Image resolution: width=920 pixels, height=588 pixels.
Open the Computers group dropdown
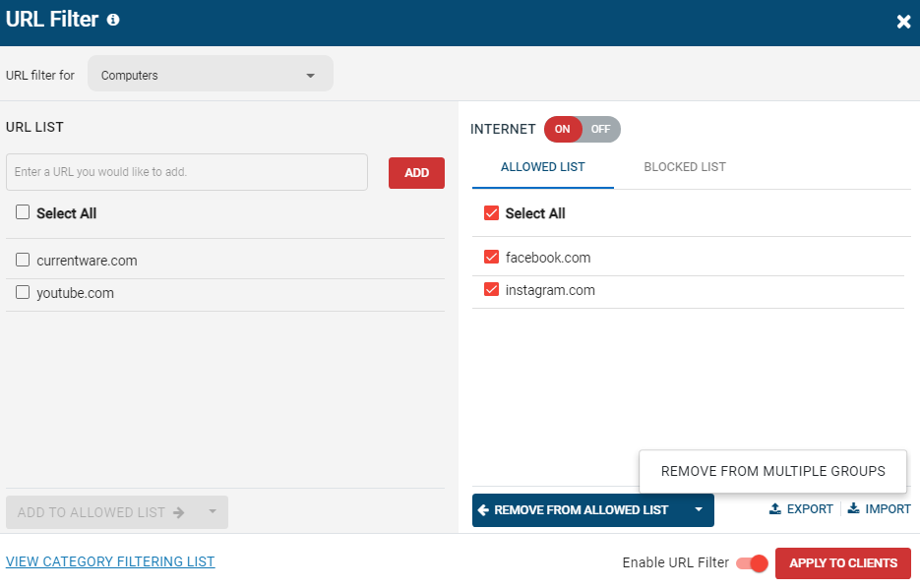tap(210, 74)
